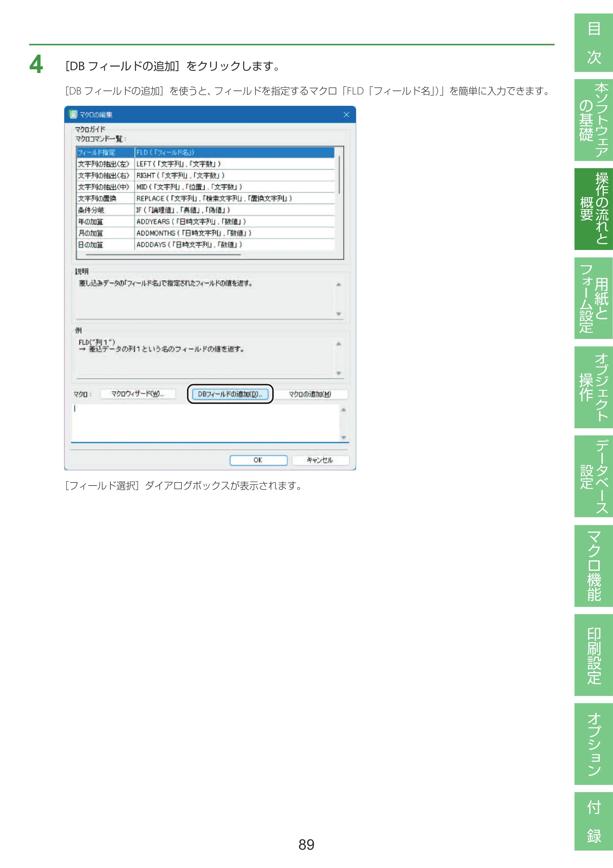Confirm with the OK button

pos(258,460)
